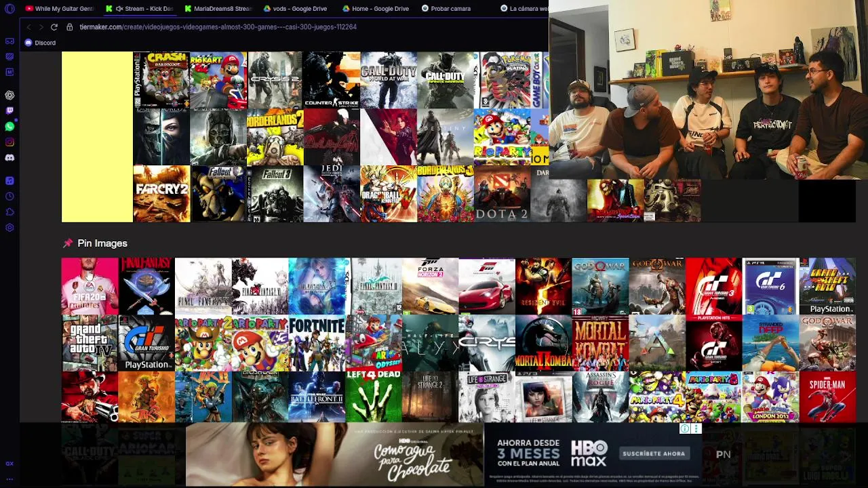Image resolution: width=868 pixels, height=488 pixels.
Task: Pick the Fortnite cover from image pool
Action: tap(317, 343)
